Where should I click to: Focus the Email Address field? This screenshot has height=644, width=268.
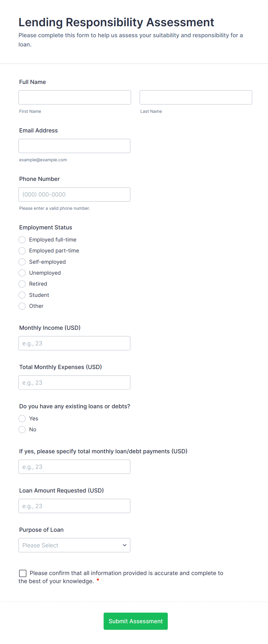pyautogui.click(x=74, y=146)
